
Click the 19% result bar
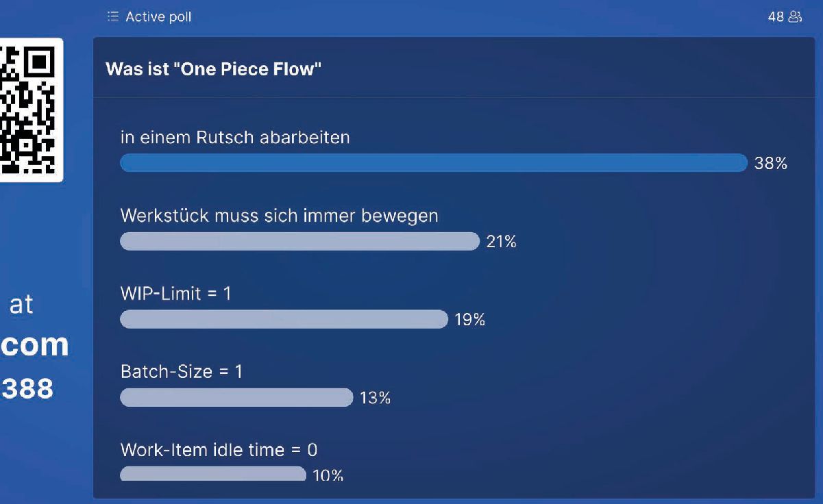click(284, 319)
